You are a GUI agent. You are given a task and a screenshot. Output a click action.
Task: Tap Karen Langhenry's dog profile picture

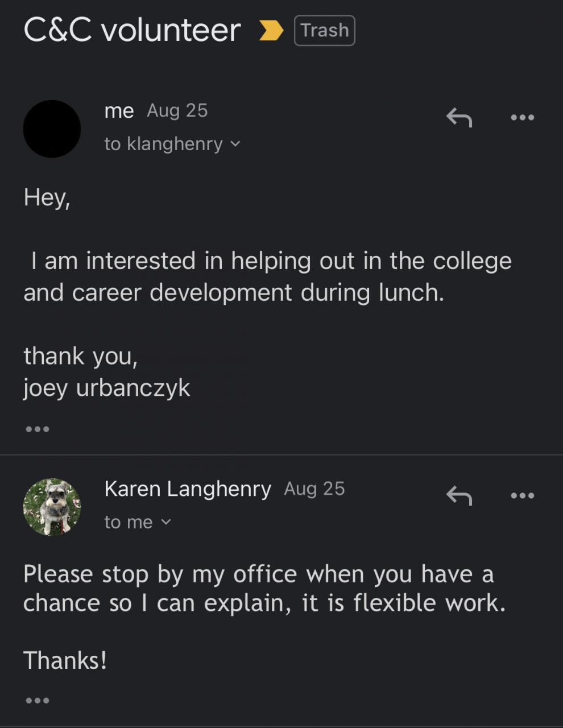pyautogui.click(x=52, y=507)
